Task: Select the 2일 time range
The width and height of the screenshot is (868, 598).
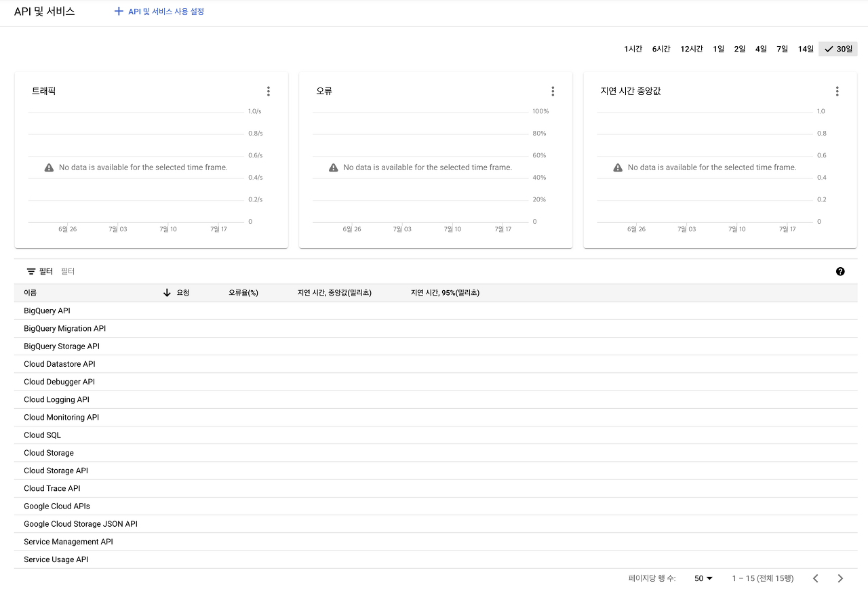Action: 739,49
